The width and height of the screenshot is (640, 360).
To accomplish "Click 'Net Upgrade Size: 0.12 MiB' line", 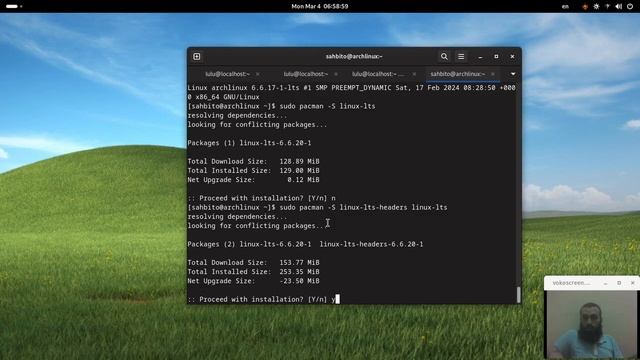I will click(x=253, y=180).
